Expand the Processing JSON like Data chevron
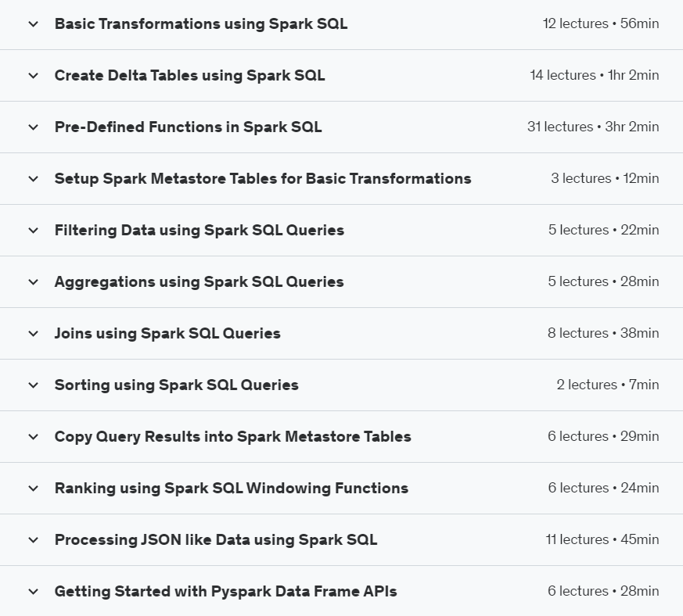This screenshot has height=616, width=683. pos(33,540)
